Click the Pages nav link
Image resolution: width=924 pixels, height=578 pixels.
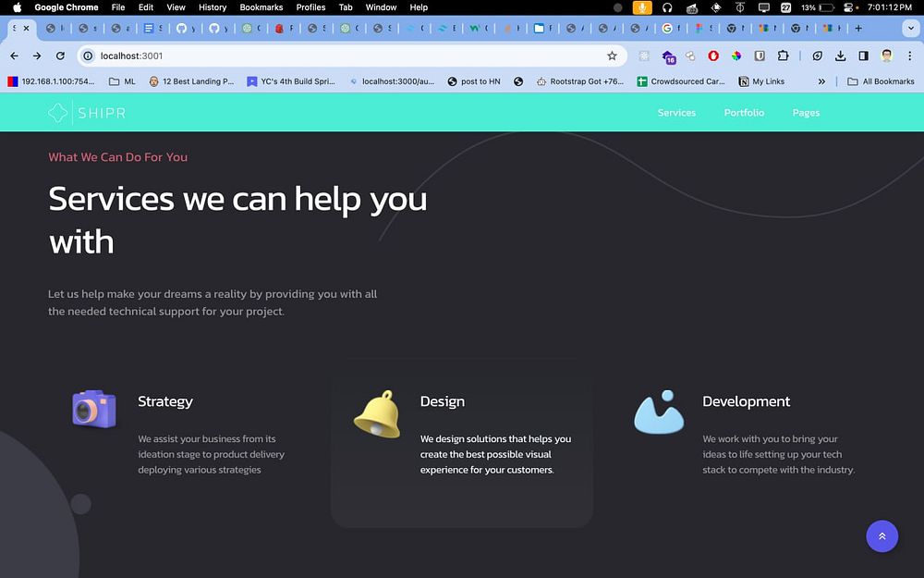(806, 113)
